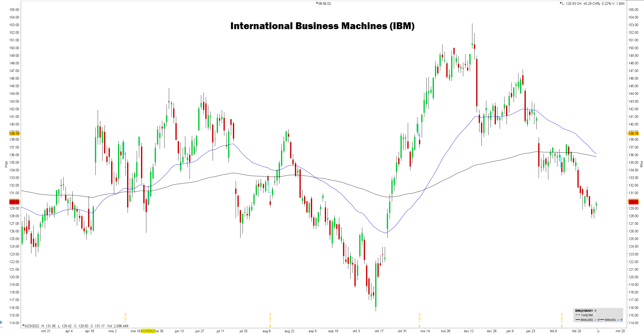Click the 08:56:02 time text

(325, 4)
